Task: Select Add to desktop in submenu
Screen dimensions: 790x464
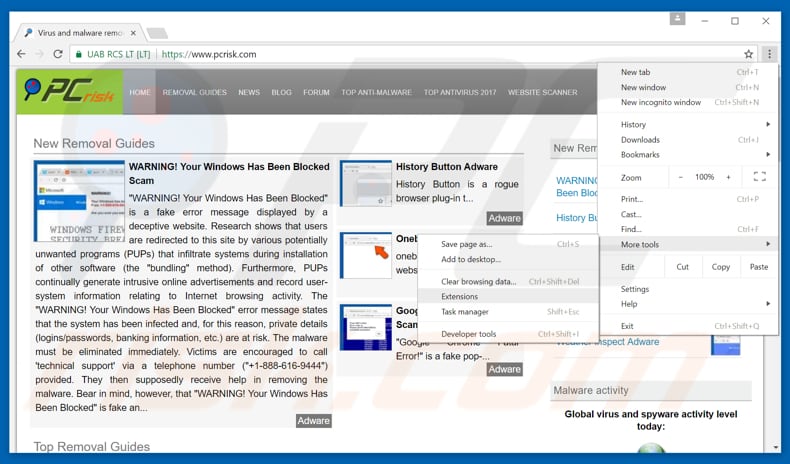Action: pos(508,259)
